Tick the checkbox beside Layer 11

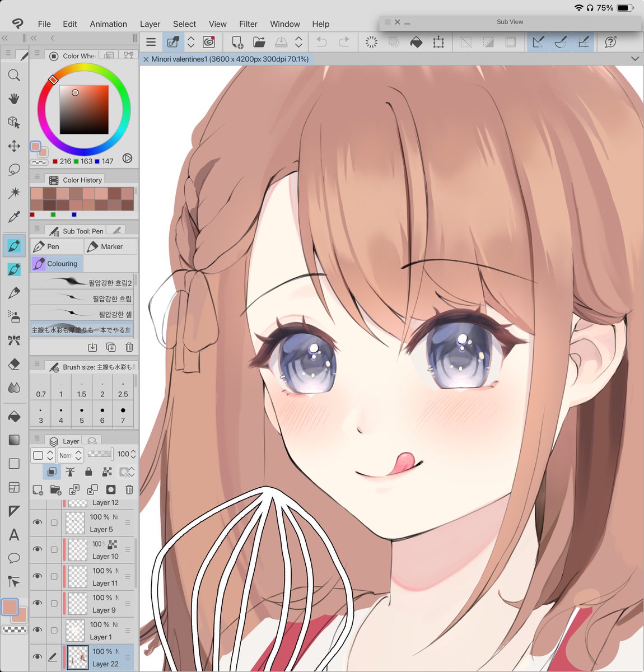54,576
